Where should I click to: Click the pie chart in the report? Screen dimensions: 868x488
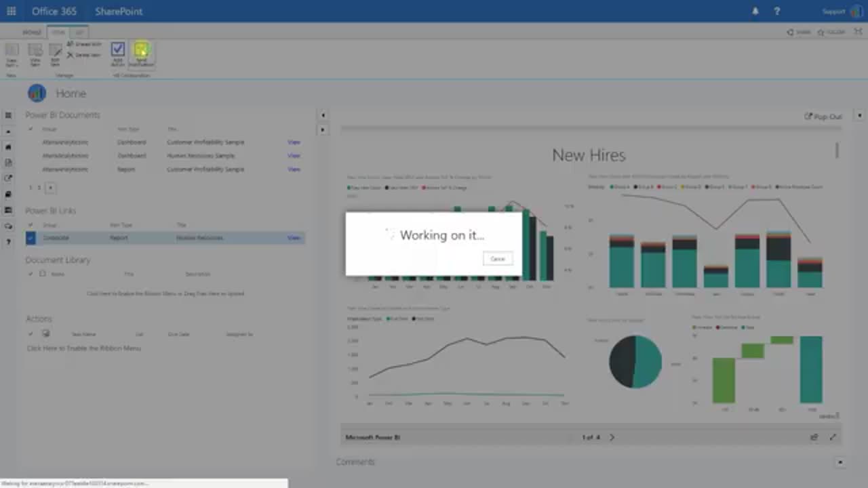coord(635,361)
